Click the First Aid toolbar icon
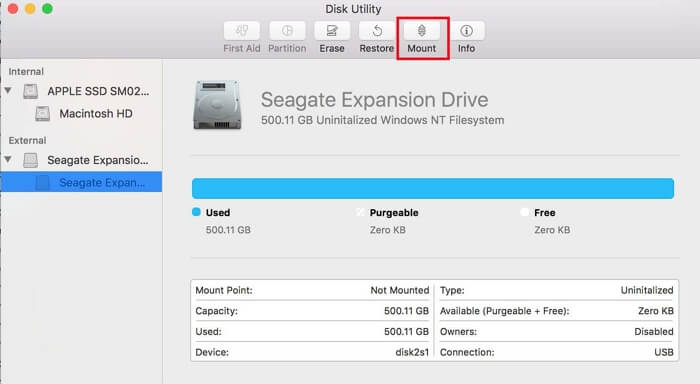700x384 pixels. pos(242,31)
